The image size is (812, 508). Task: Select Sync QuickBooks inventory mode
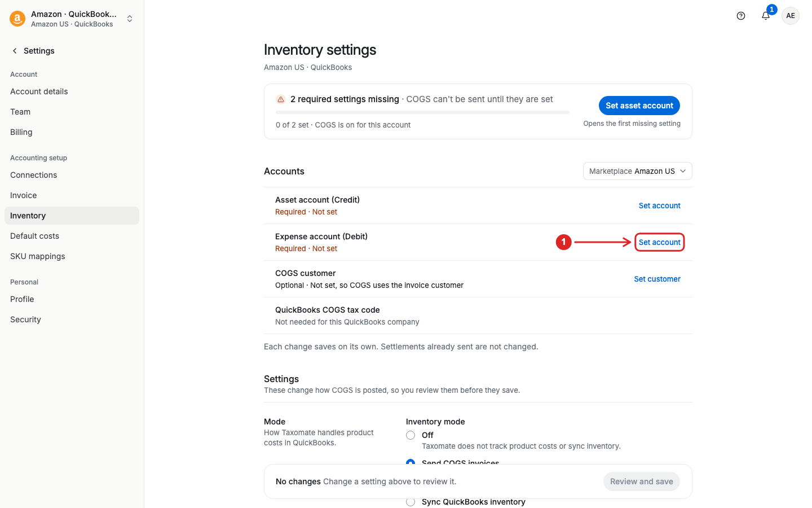(411, 502)
